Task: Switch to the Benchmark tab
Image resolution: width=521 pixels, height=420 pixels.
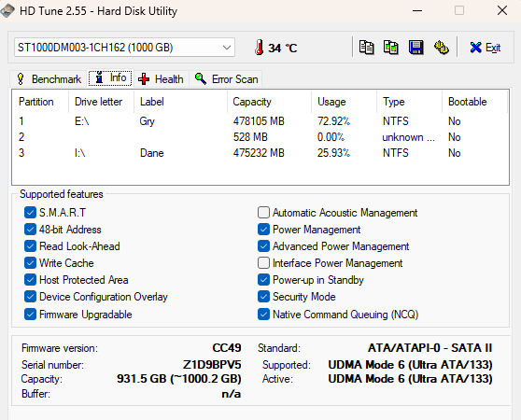Action: click(49, 79)
